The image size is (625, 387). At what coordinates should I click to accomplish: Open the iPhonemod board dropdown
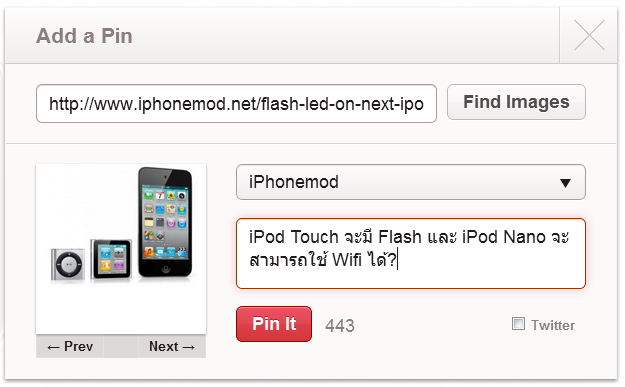click(411, 182)
